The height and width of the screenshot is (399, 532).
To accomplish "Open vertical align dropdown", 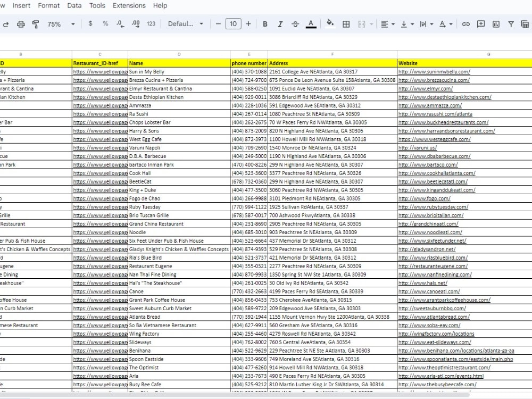I will [407, 24].
